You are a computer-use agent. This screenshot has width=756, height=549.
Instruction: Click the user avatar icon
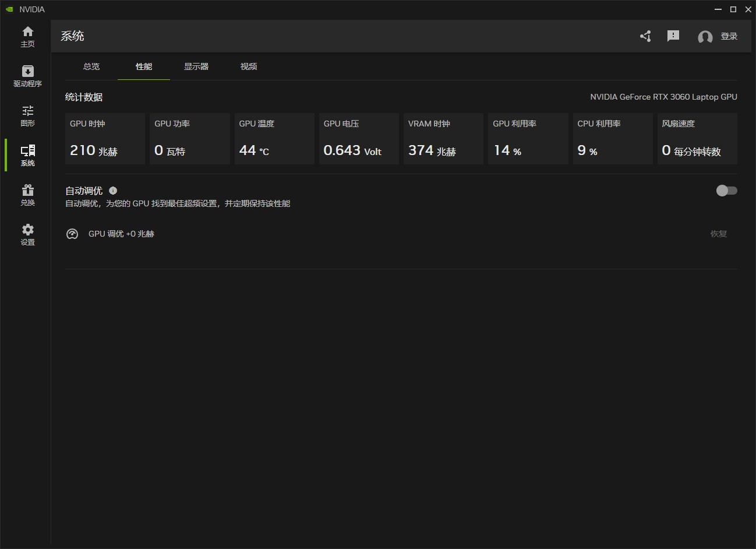[x=705, y=37]
